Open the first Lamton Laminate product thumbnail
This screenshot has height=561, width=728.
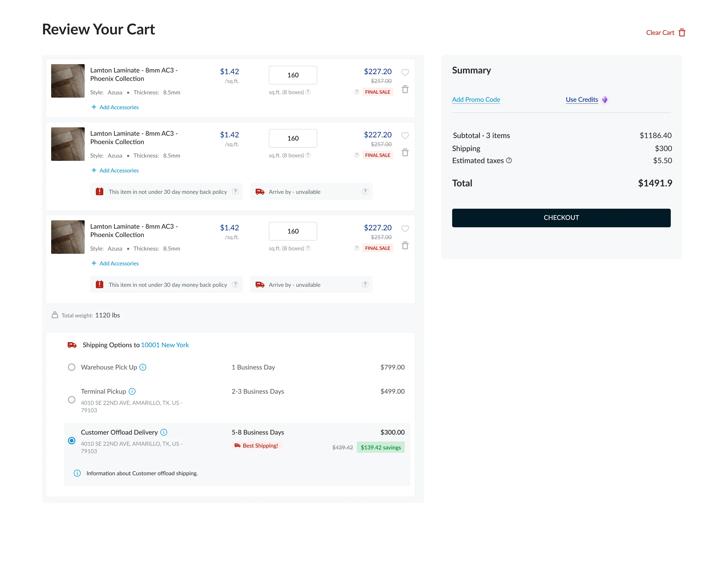[x=68, y=81]
